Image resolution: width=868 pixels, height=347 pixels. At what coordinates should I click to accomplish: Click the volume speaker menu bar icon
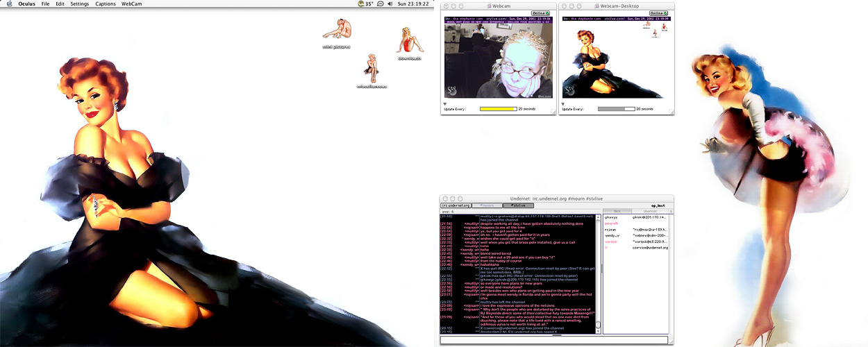390,3
